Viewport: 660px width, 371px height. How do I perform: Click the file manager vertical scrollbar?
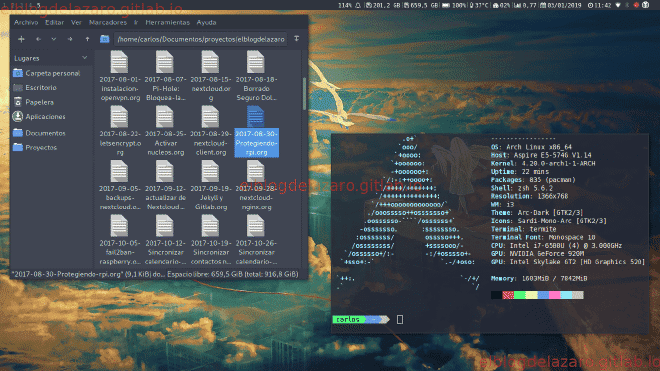click(304, 93)
